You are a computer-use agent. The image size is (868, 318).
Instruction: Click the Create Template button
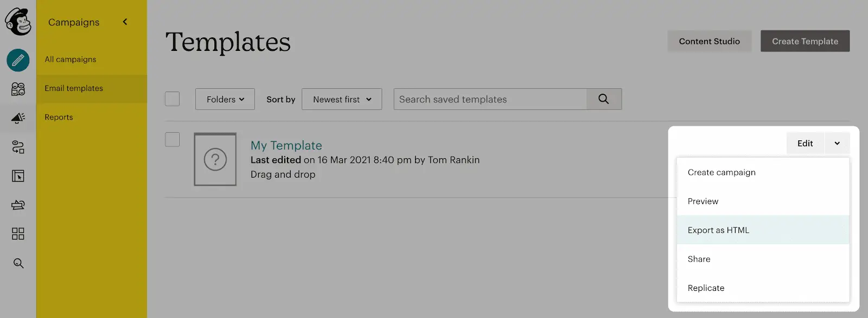[x=805, y=41]
